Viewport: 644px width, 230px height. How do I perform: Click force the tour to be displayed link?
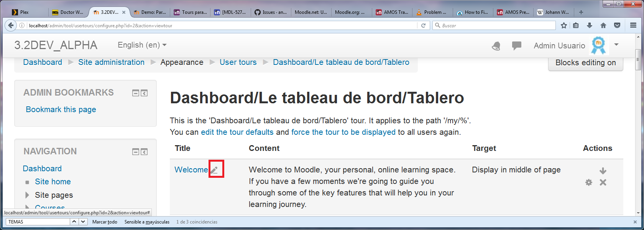tap(343, 132)
